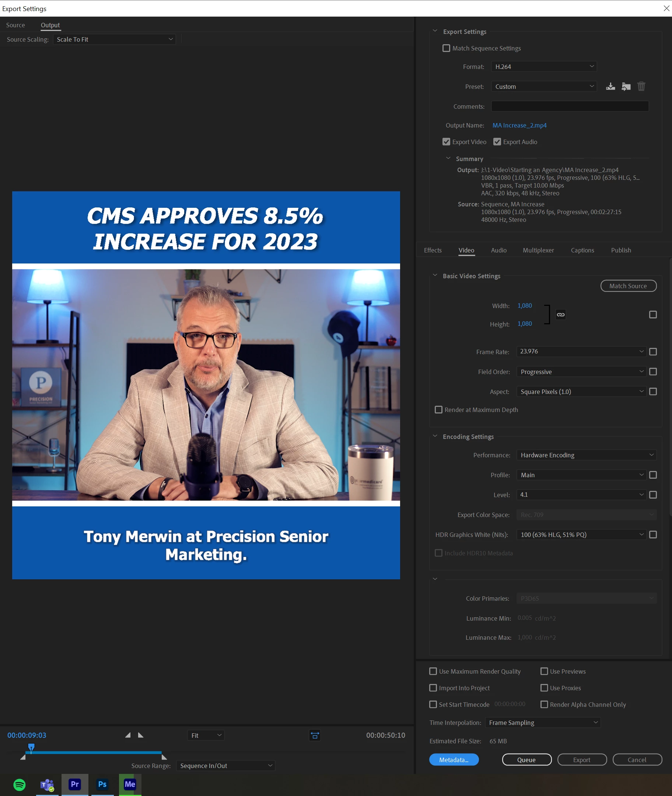Viewport: 672px width, 796px height.
Task: Enable Set Start Timecode checkbox
Action: (433, 704)
